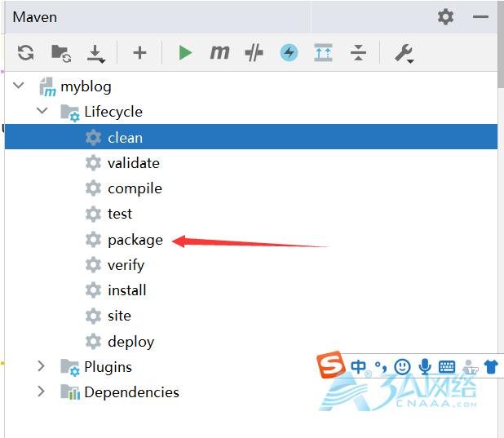Download sources and documentation icon

tap(95, 54)
